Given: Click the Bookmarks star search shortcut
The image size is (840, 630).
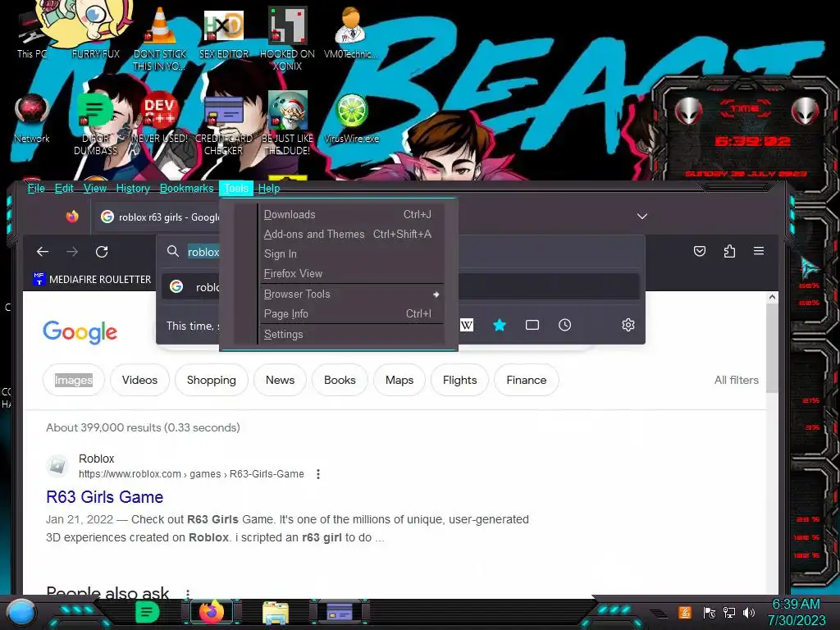Looking at the screenshot, I should pos(500,325).
